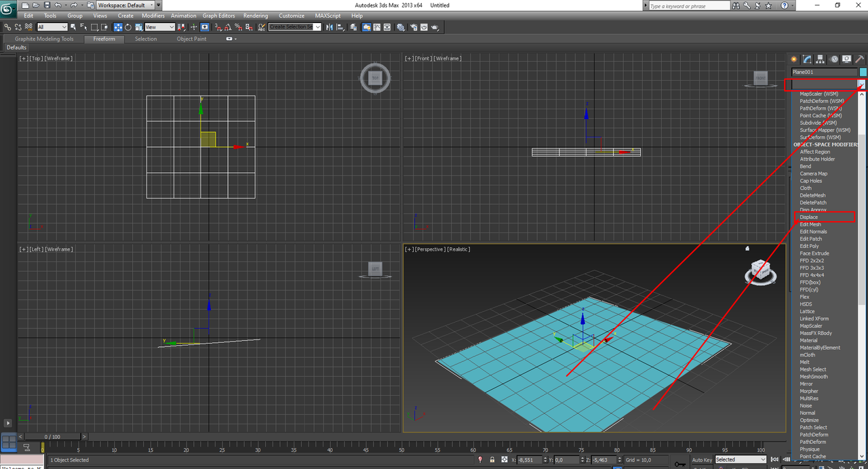The height and width of the screenshot is (469, 868).
Task: Click the Modifier List dropdown arrow
Action: 861,84
